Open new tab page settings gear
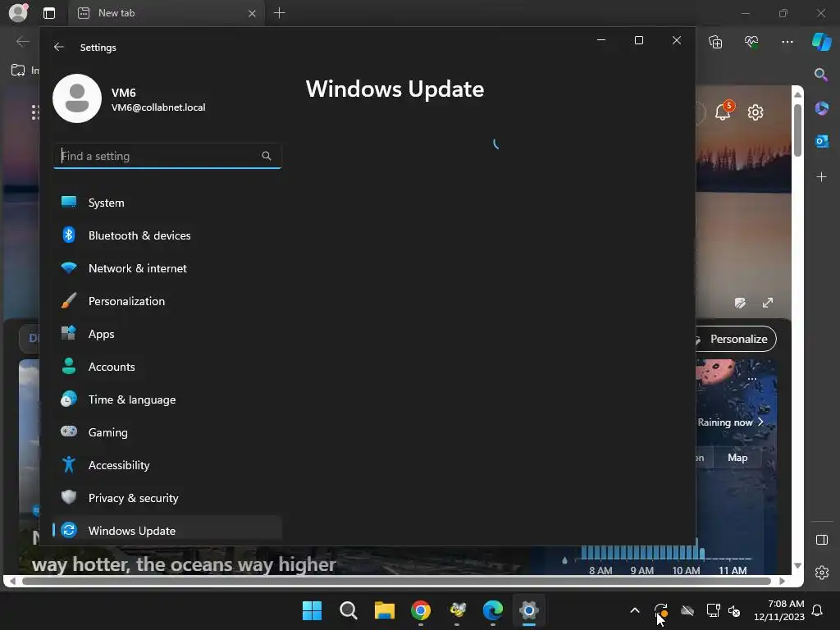This screenshot has width=840, height=630. [756, 112]
